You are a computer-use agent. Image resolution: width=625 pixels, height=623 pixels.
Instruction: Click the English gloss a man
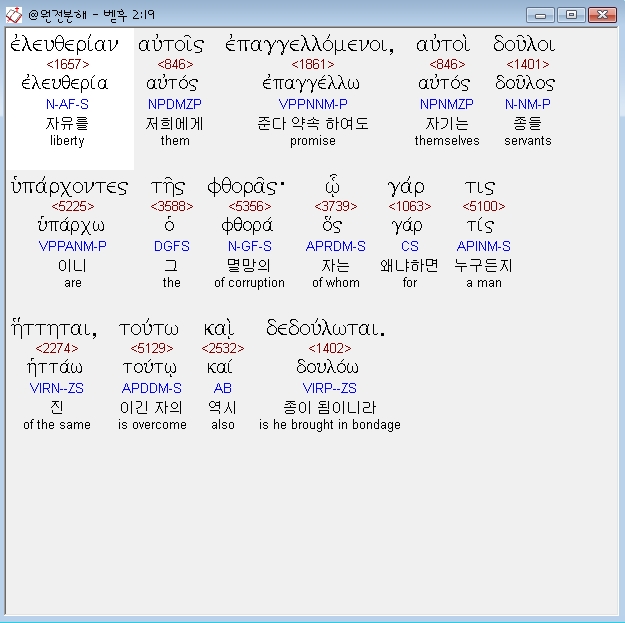click(x=484, y=283)
